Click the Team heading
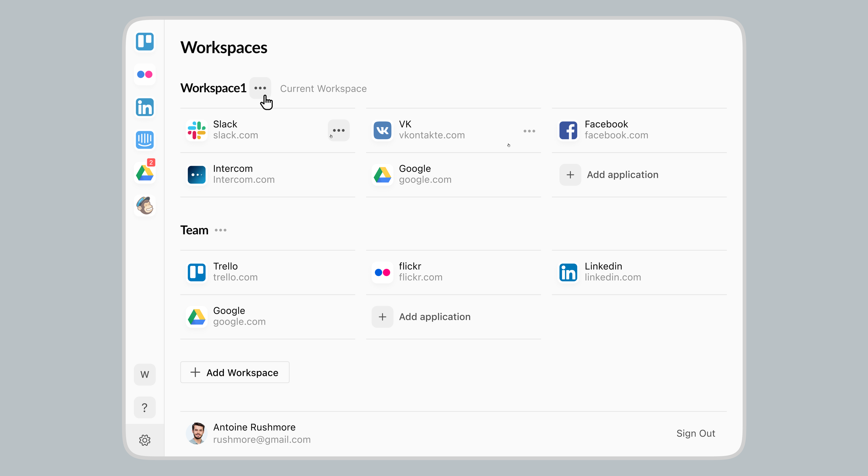The height and width of the screenshot is (476, 868). click(x=194, y=230)
